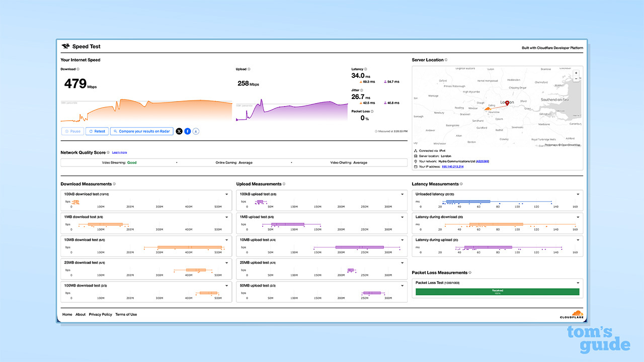Open the Home page from the footer
Image resolution: width=644 pixels, height=362 pixels.
coord(67,314)
